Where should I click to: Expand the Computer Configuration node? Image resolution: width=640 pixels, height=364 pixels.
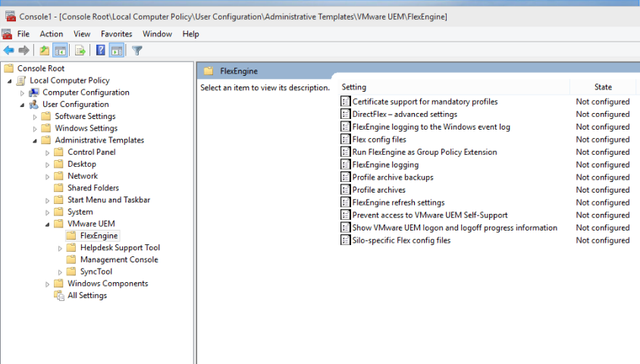click(x=22, y=93)
